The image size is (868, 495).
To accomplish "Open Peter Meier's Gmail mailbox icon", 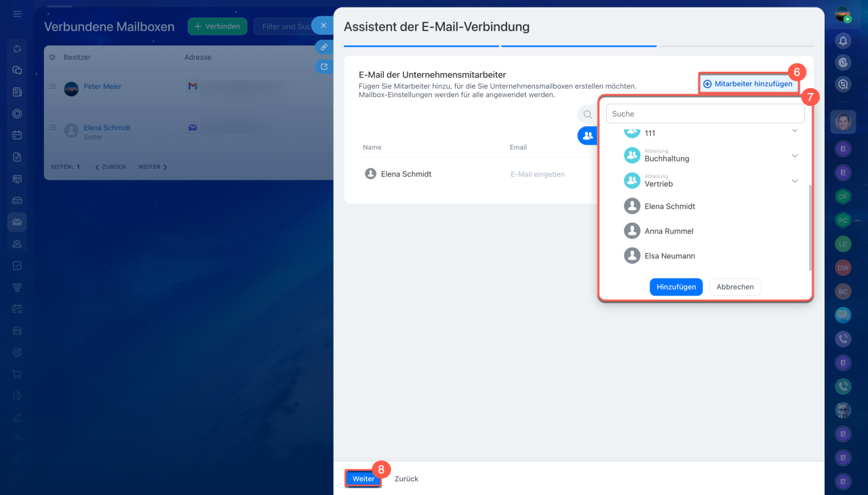I will pyautogui.click(x=193, y=86).
